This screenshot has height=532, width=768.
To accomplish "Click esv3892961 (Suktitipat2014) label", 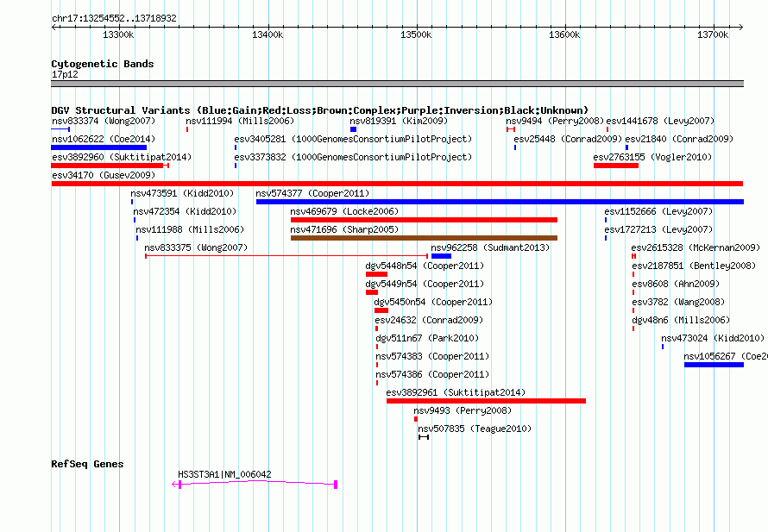I will click(456, 392).
